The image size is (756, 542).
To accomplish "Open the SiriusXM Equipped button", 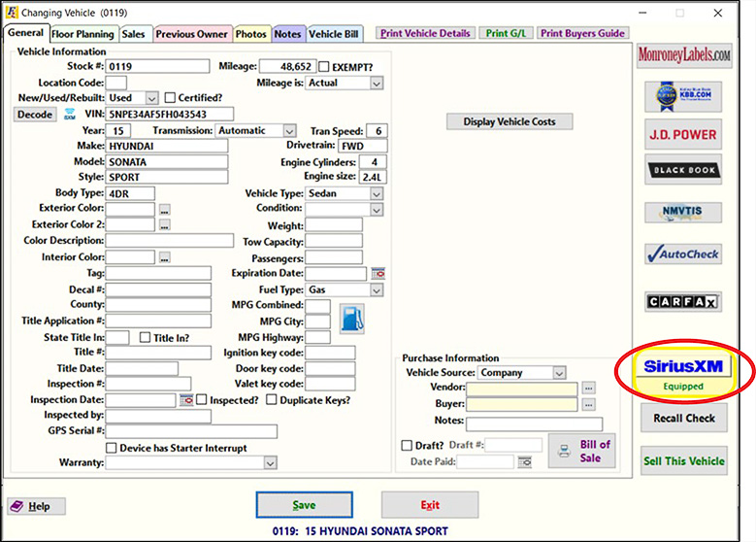I will point(683,374).
